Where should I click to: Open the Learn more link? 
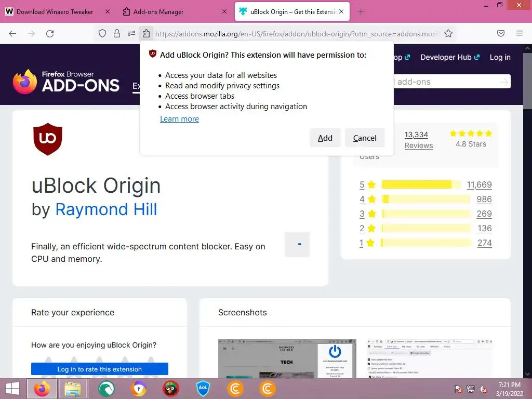[179, 119]
